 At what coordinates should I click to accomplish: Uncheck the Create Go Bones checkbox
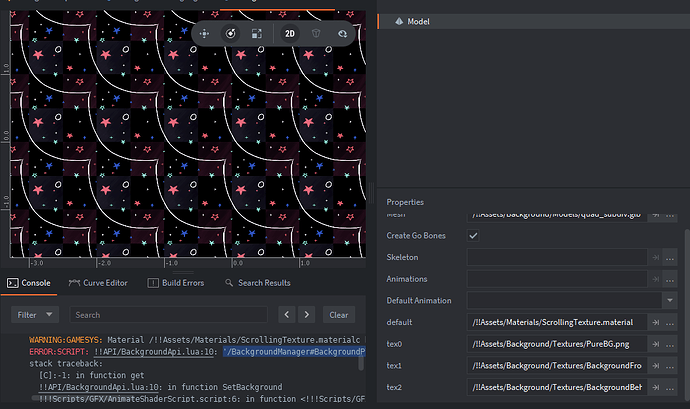coord(473,236)
